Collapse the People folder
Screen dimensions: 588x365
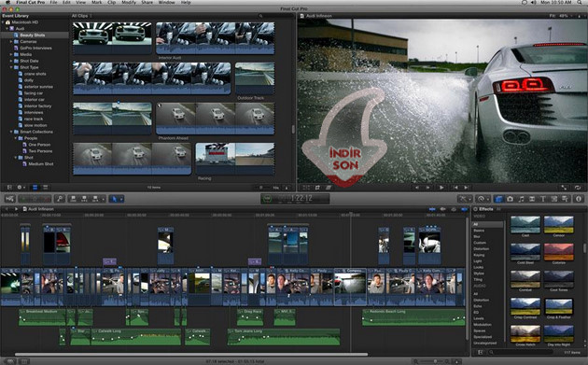click(16, 138)
